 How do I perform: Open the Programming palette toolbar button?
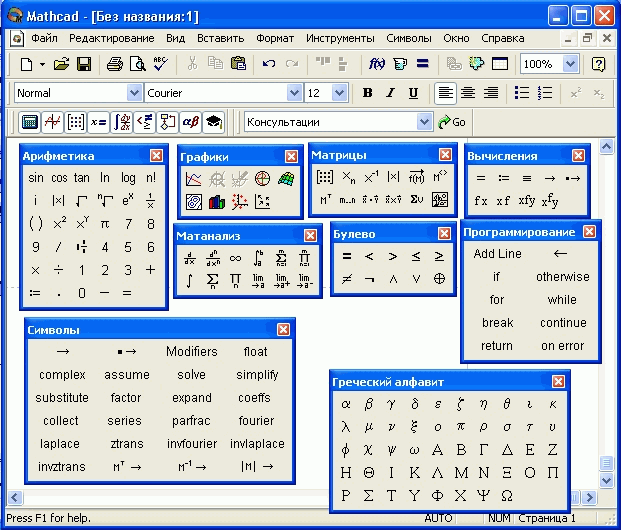pos(167,122)
